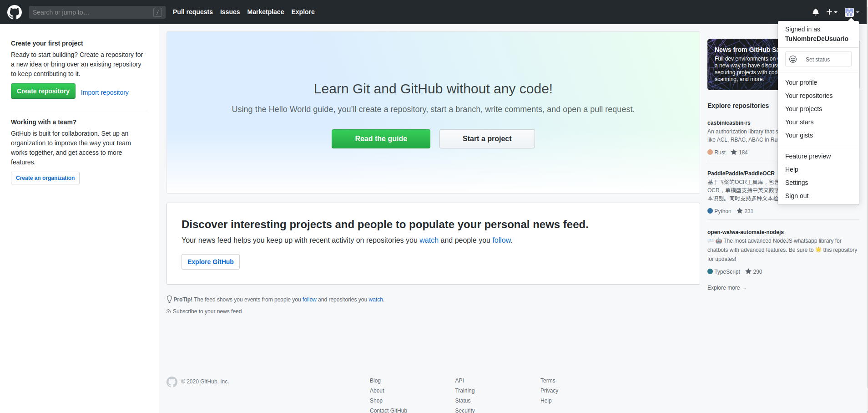This screenshot has height=413, width=868.
Task: Open the Contact GitHub footer link
Action: point(389,410)
